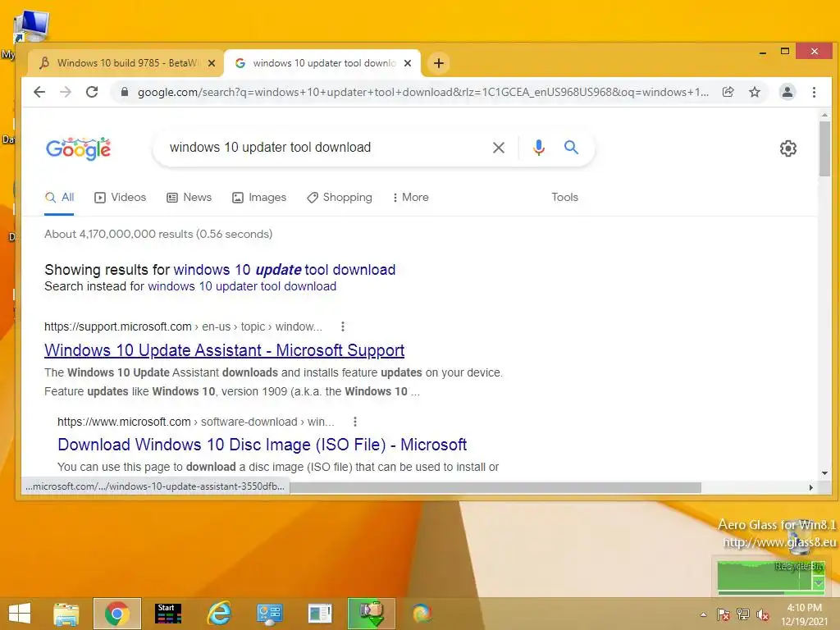Go back with the browser back arrow
The image size is (840, 630).
(x=39, y=92)
